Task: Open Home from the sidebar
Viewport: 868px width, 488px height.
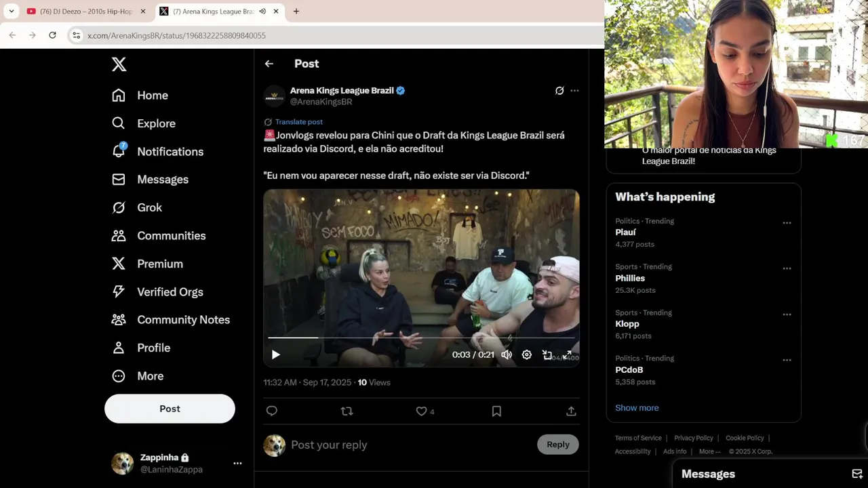Action: tap(140, 96)
